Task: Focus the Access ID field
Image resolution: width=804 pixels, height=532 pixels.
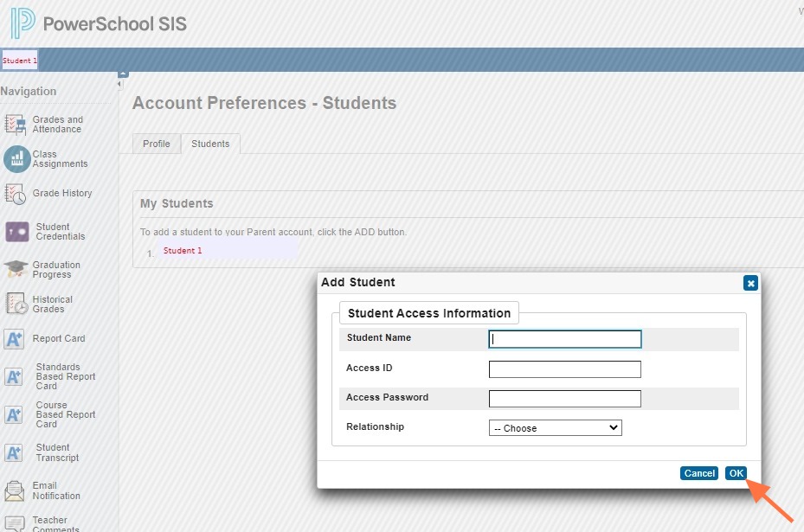Action: (x=564, y=369)
